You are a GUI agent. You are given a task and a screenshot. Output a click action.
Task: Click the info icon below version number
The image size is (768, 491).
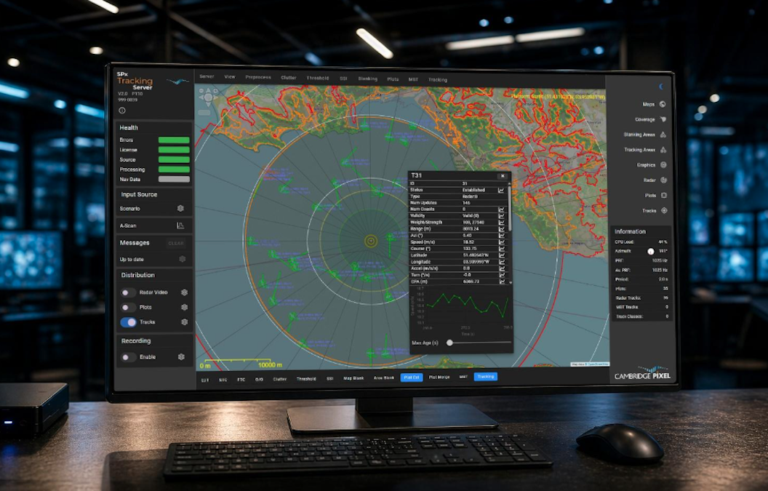pyautogui.click(x=122, y=110)
